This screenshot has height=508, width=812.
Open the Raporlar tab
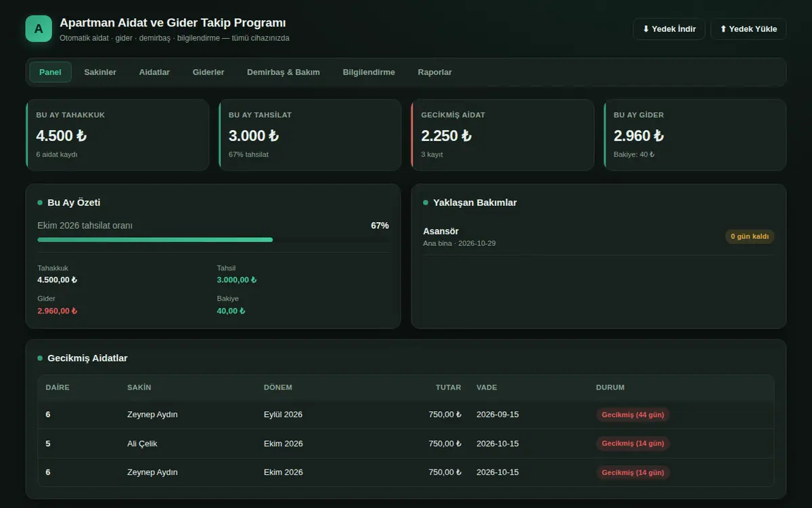point(434,72)
